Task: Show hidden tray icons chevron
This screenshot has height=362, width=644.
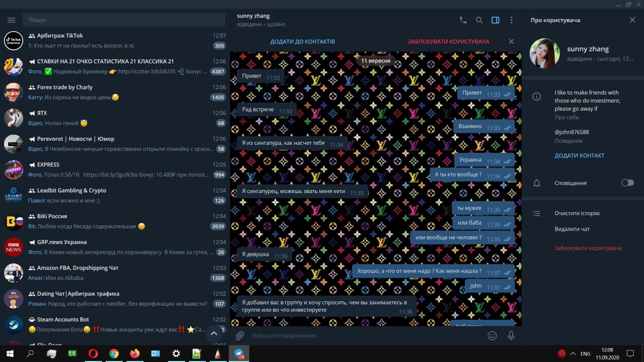Action: (573, 354)
